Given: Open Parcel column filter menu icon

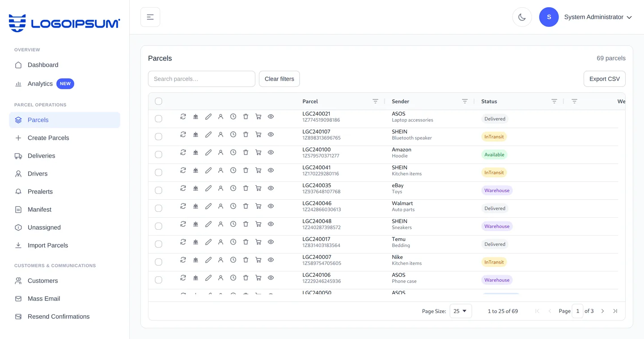Looking at the screenshot, I should click(375, 101).
